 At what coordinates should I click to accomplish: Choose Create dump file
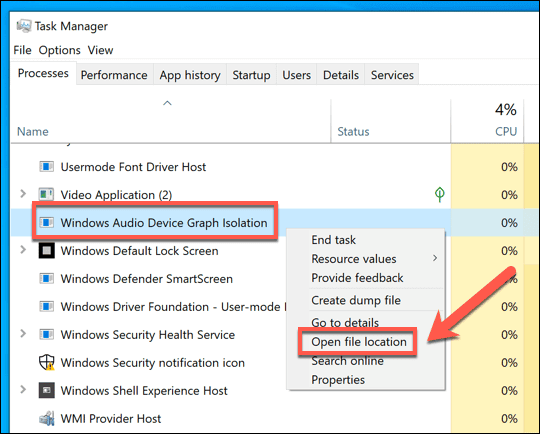click(366, 300)
